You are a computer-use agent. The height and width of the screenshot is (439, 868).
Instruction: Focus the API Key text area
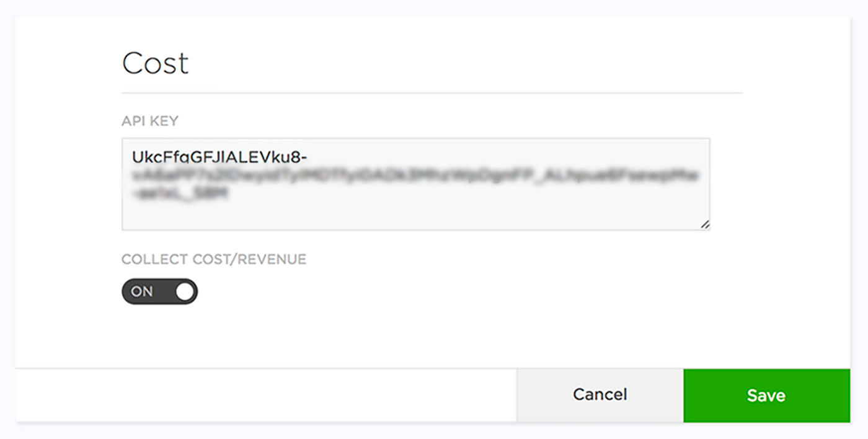coord(415,184)
